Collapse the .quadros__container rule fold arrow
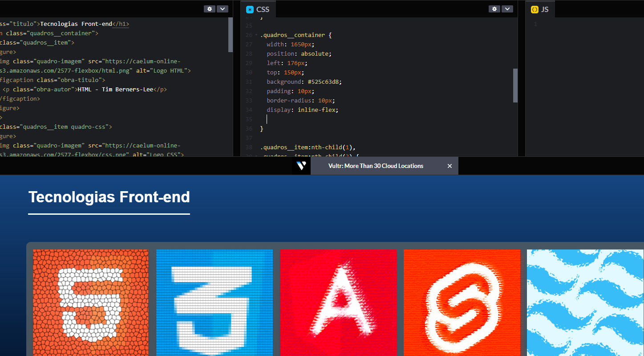 tap(256, 35)
